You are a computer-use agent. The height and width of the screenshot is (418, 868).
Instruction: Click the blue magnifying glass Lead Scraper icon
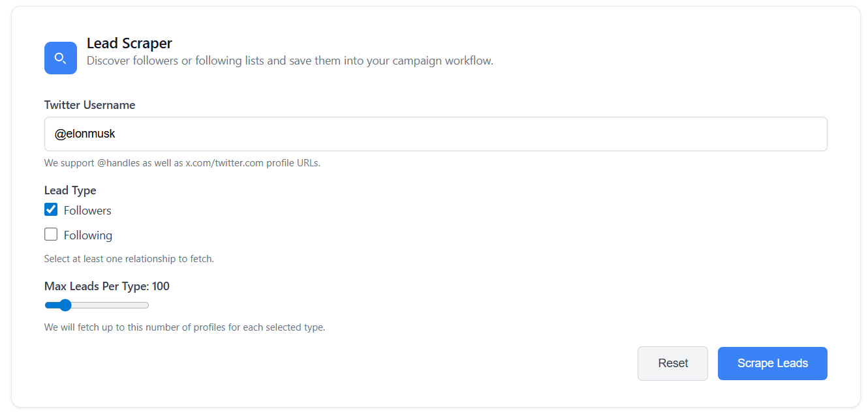click(x=60, y=57)
